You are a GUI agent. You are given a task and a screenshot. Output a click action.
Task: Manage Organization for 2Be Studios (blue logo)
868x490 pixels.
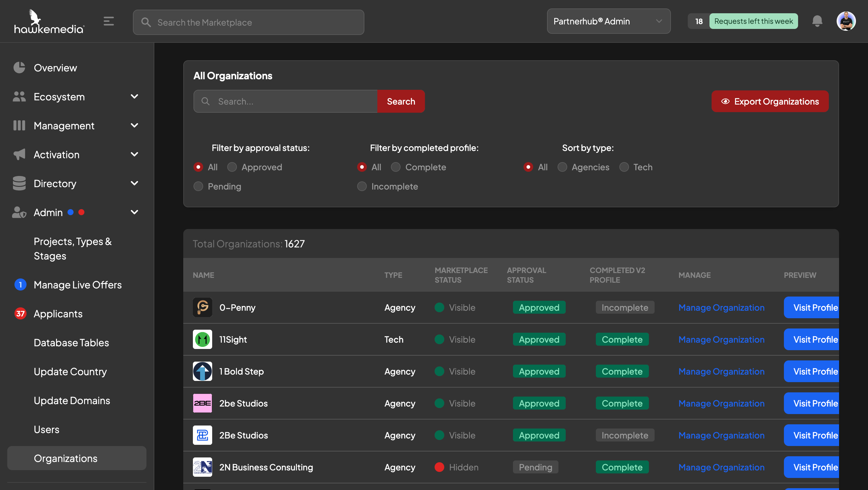pyautogui.click(x=721, y=435)
